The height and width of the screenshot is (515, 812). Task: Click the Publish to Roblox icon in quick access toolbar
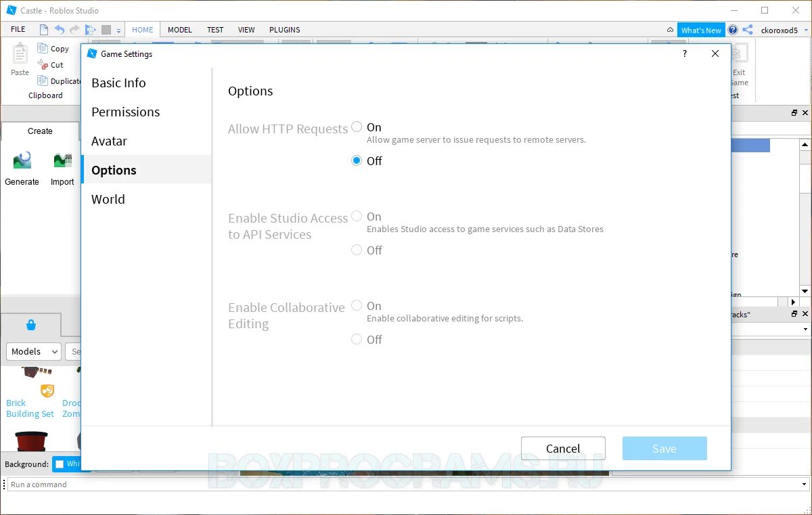[x=91, y=30]
